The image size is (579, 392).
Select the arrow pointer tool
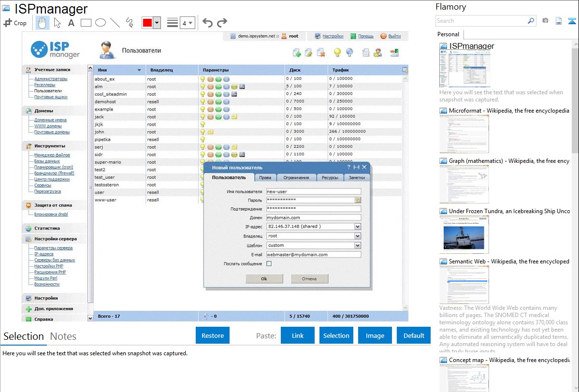57,23
